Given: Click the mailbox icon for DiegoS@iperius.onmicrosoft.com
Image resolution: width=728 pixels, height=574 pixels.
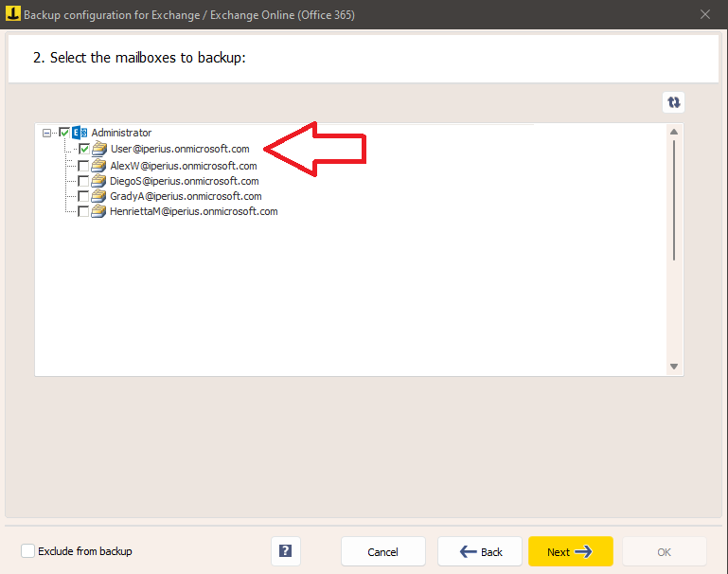Looking at the screenshot, I should tap(98, 181).
